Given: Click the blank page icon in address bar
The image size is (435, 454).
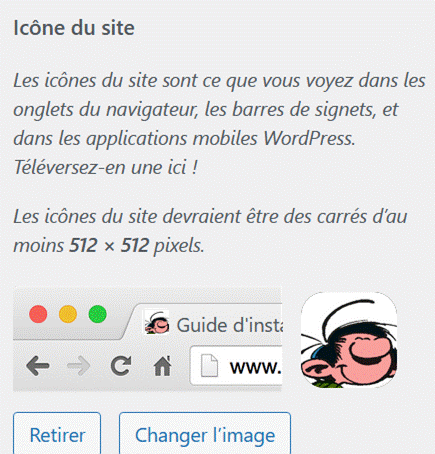Looking at the screenshot, I should pos(209,366).
